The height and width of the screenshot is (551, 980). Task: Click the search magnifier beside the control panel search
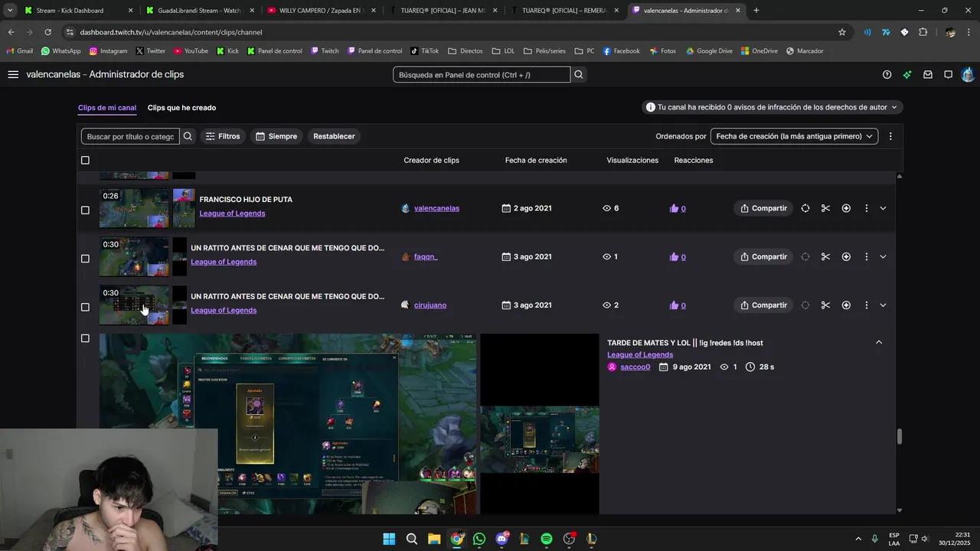point(579,74)
